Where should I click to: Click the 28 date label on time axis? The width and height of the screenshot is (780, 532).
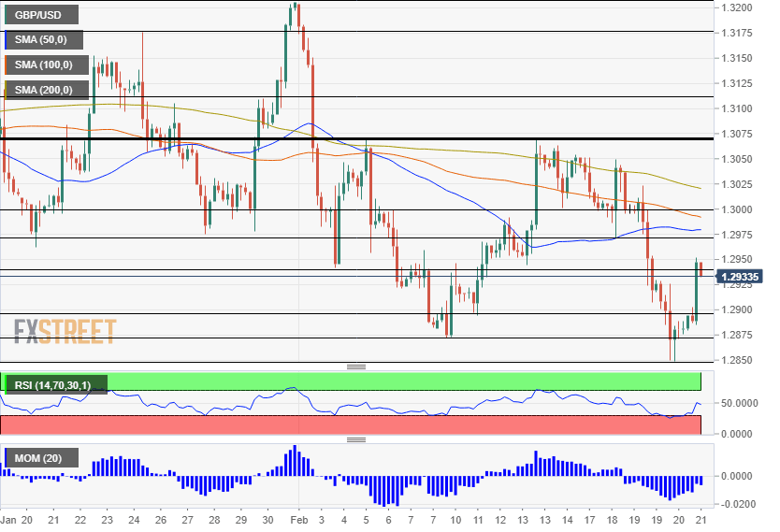coord(214,520)
